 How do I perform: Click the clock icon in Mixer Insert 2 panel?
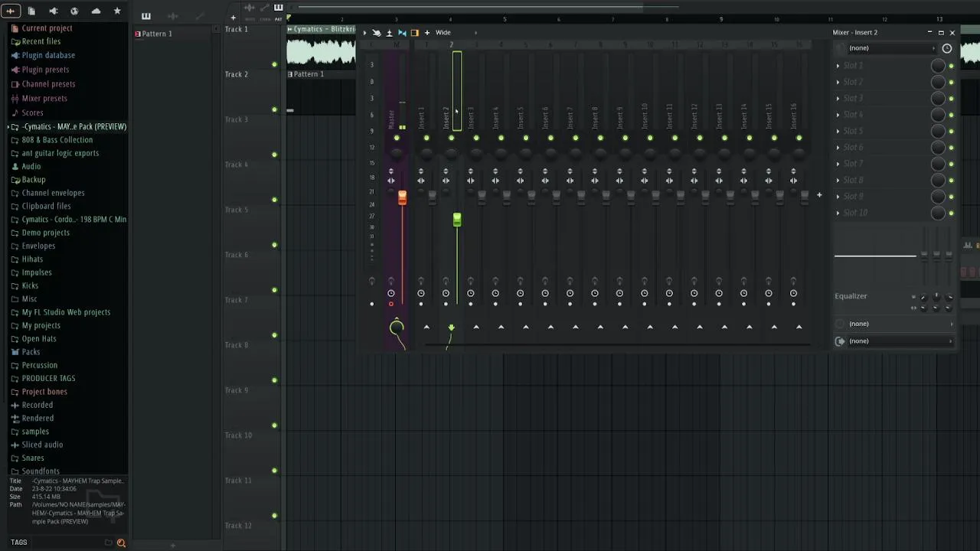coord(947,48)
